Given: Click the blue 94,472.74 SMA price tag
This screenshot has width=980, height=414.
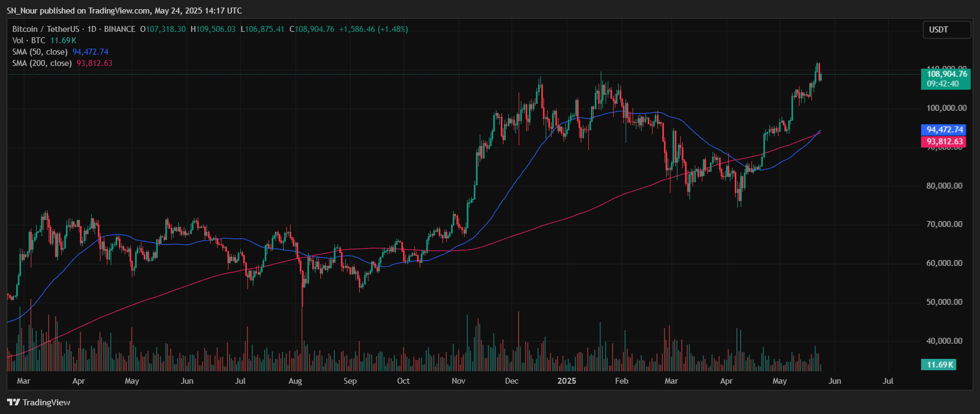Looking at the screenshot, I should (x=944, y=130).
